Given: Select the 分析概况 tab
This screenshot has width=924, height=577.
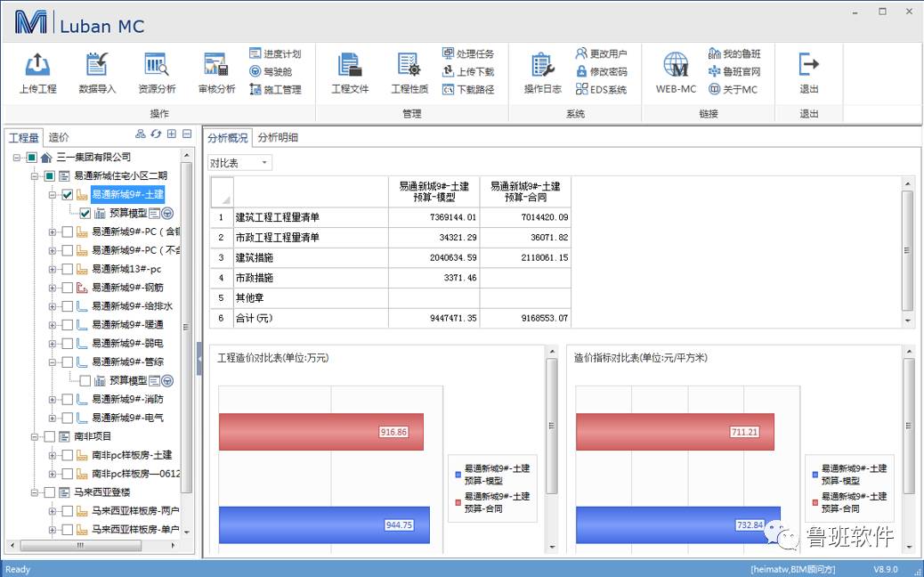Looking at the screenshot, I should click(x=228, y=137).
